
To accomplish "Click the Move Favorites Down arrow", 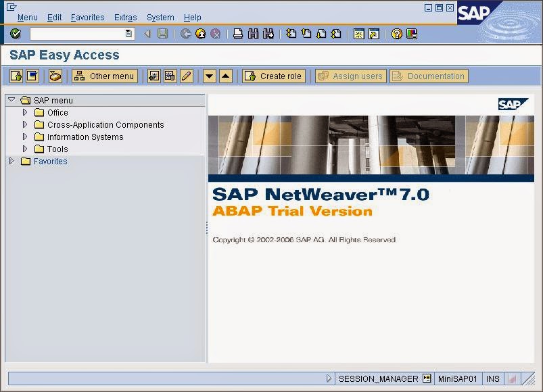I will click(x=210, y=76).
